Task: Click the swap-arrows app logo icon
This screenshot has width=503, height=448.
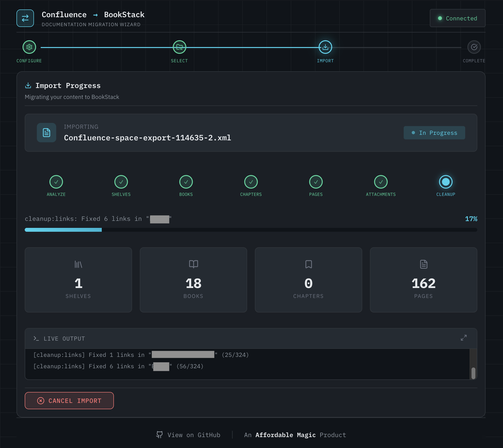Action: coord(25,18)
